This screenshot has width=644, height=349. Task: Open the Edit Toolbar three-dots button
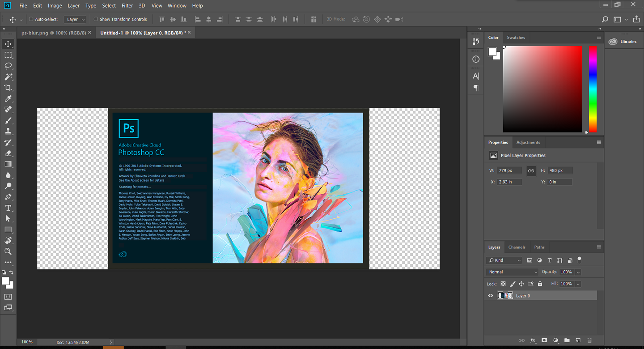point(8,263)
